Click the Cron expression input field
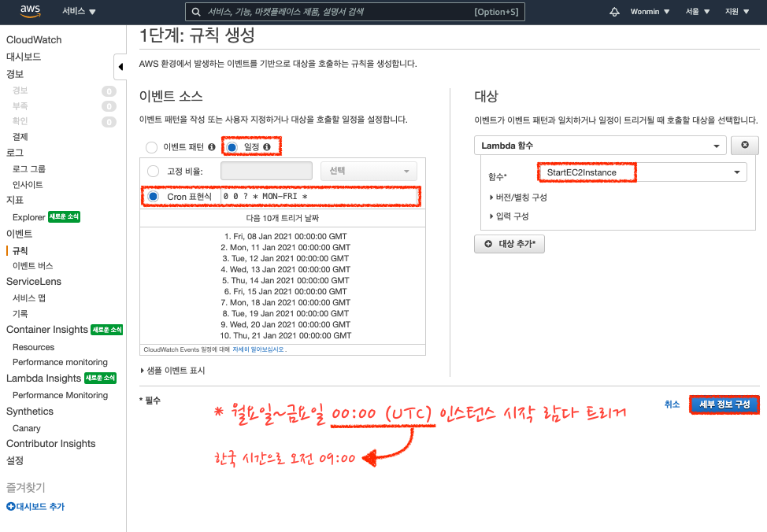The image size is (767, 532). [x=319, y=196]
